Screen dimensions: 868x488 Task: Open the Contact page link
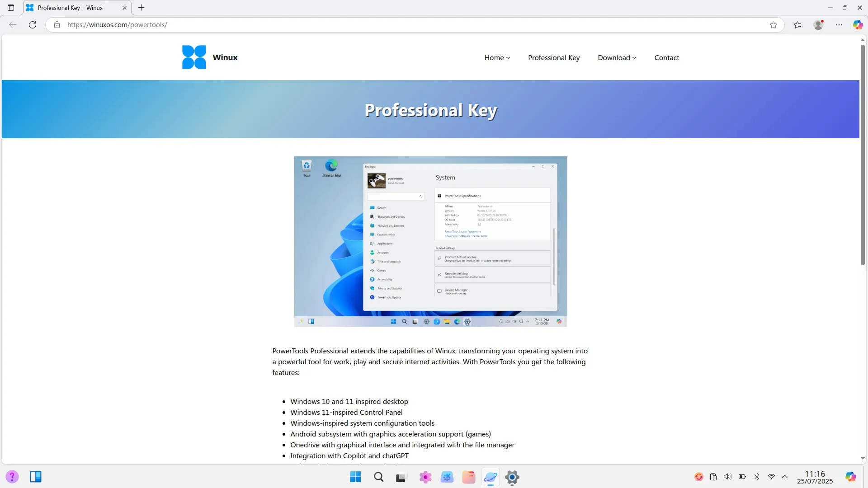(x=667, y=58)
